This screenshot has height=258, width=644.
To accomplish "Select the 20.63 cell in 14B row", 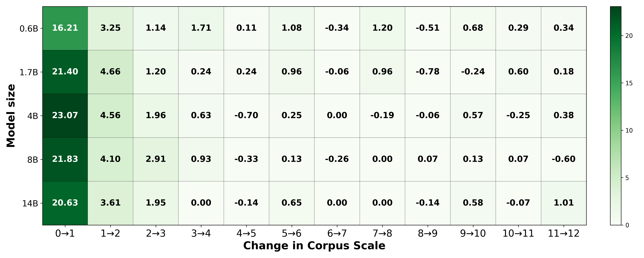I will (x=65, y=203).
